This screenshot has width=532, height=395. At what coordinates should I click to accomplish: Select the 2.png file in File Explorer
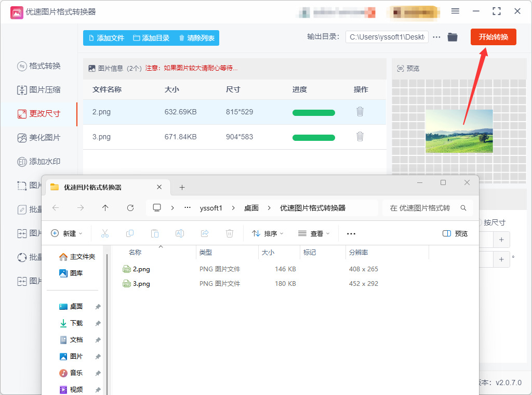[141, 269]
